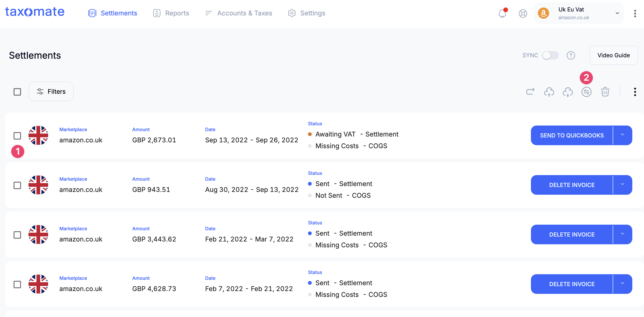This screenshot has height=317, width=644.
Task: Click date Aug 30, 2022 - Sep 13, 2022
Action: coord(252,189)
